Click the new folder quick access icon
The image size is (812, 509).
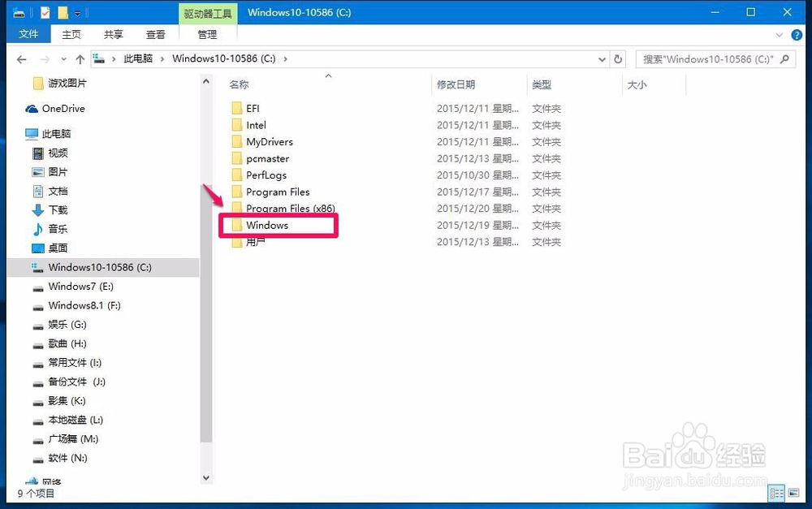[63, 12]
